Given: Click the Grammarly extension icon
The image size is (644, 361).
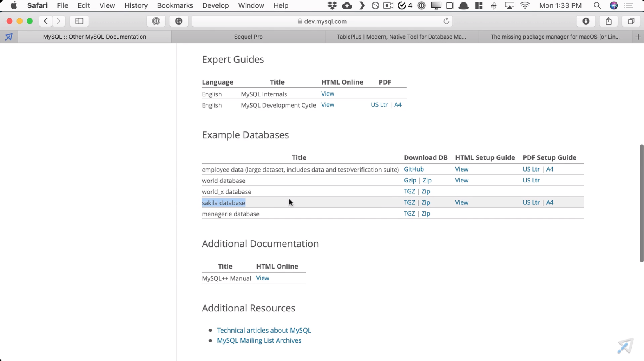Looking at the screenshot, I should point(179,21).
